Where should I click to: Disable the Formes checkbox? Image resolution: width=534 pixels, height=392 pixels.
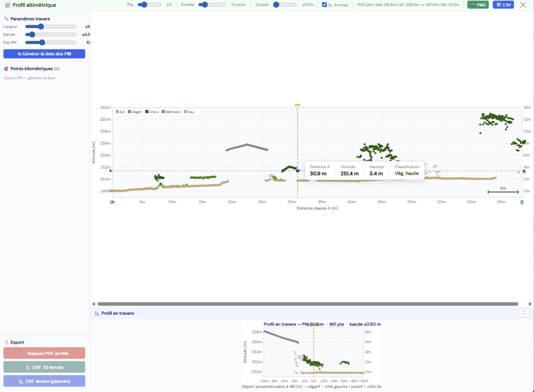[324, 5]
